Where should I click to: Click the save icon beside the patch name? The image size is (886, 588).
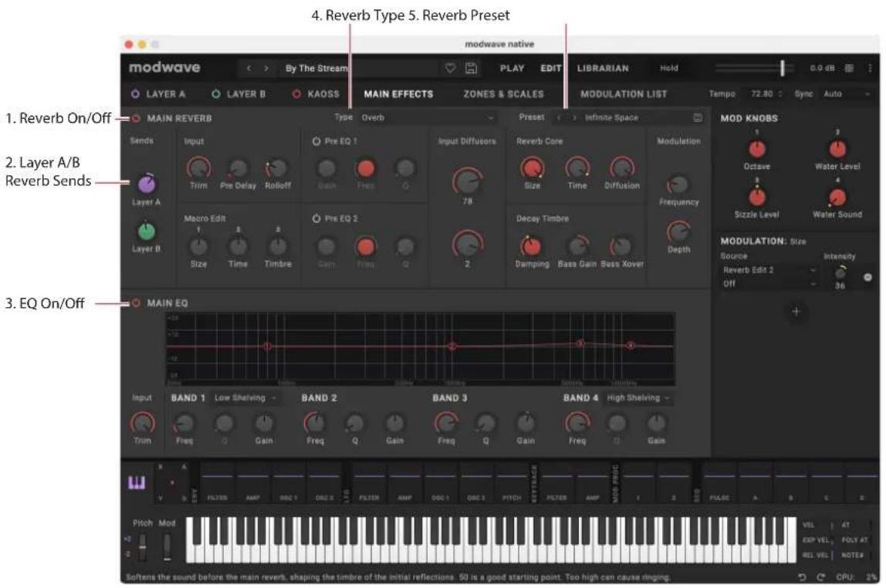[x=471, y=68]
